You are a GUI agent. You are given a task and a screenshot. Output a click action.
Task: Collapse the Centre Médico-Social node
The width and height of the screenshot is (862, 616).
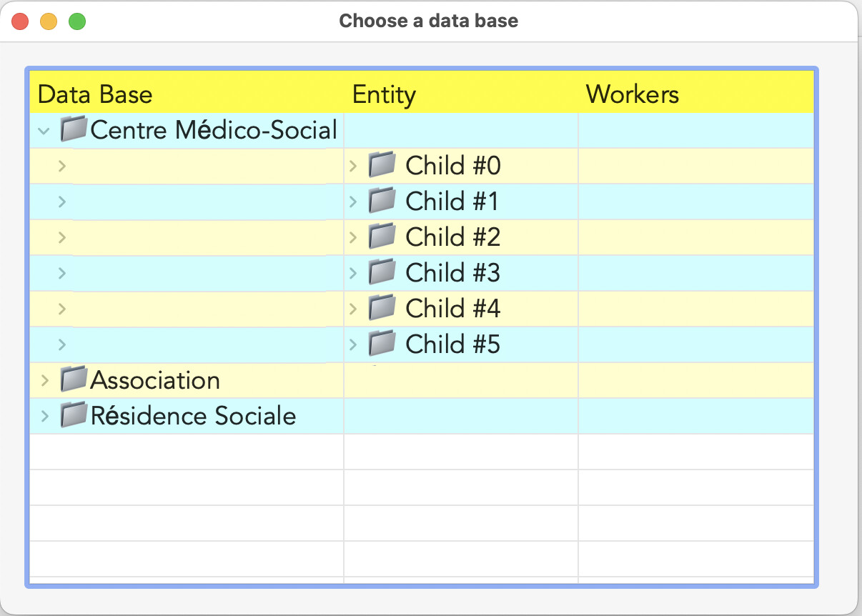pyautogui.click(x=44, y=131)
